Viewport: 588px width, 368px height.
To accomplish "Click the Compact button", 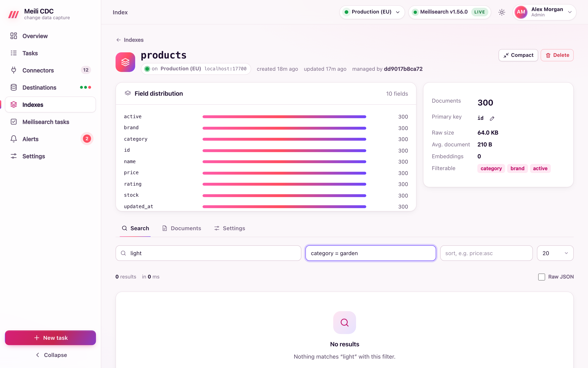I will [518, 55].
